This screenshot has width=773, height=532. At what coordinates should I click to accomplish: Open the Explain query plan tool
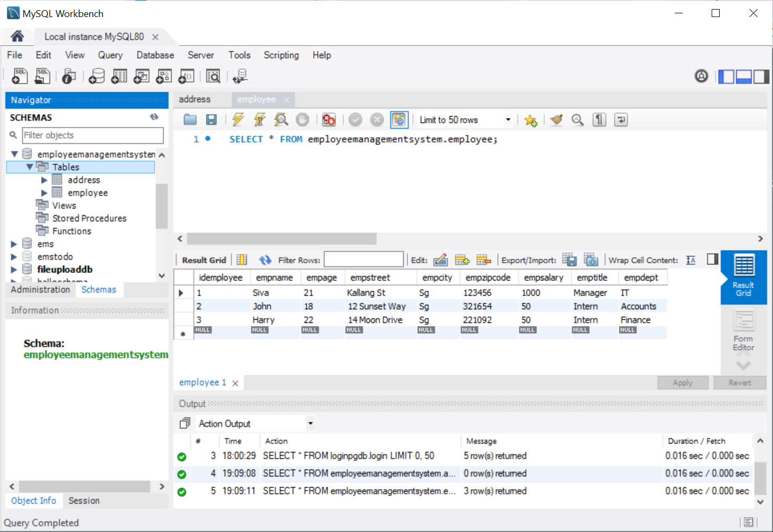(x=281, y=119)
